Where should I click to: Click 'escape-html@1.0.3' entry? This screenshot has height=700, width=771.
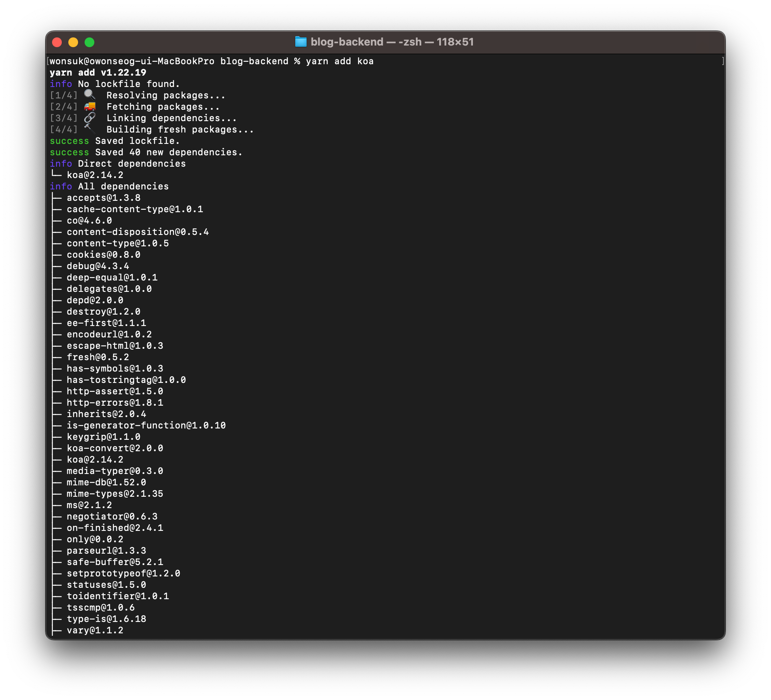tap(115, 346)
